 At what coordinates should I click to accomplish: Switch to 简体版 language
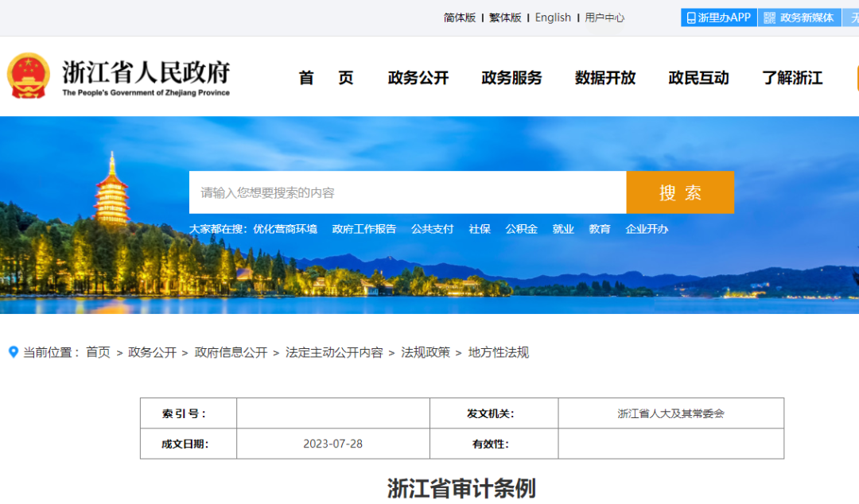click(x=459, y=17)
